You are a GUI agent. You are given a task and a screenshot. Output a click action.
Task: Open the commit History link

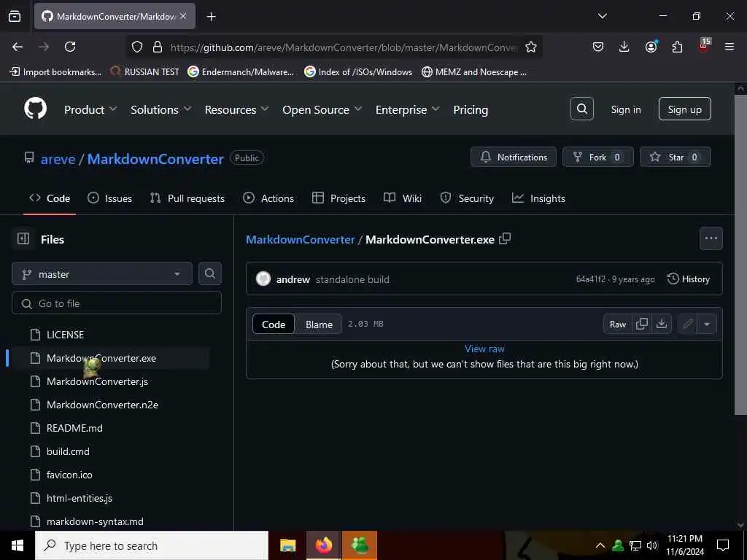point(689,279)
